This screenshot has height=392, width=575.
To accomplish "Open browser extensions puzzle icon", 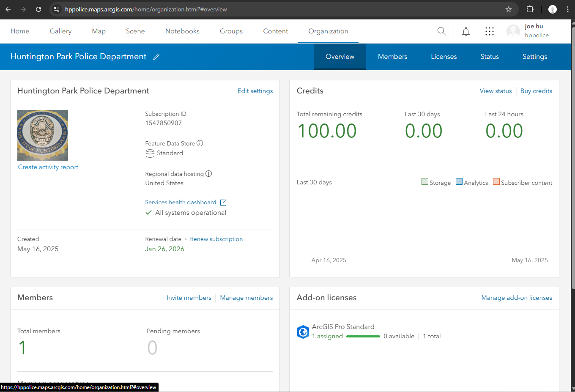I will 530,9.
